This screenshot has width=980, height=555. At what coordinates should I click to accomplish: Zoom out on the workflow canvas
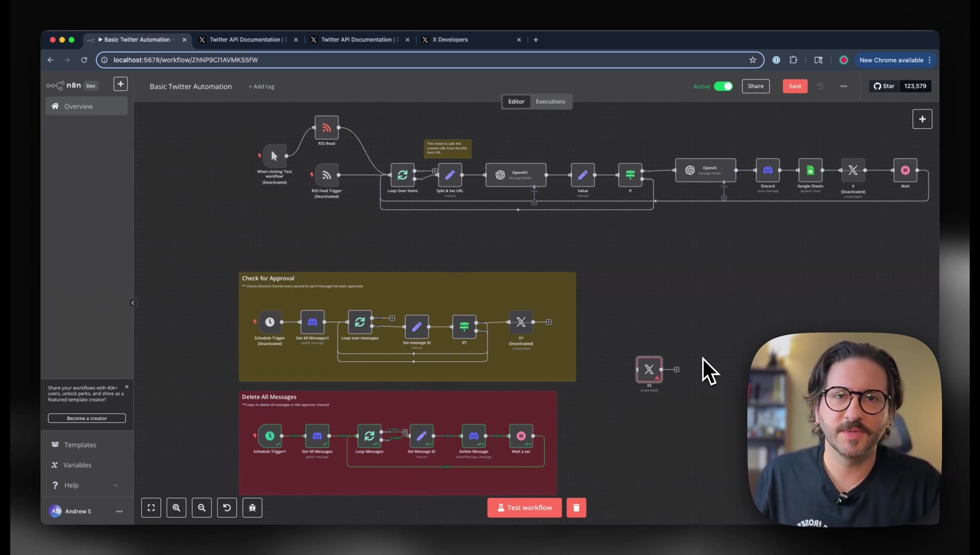pos(201,508)
